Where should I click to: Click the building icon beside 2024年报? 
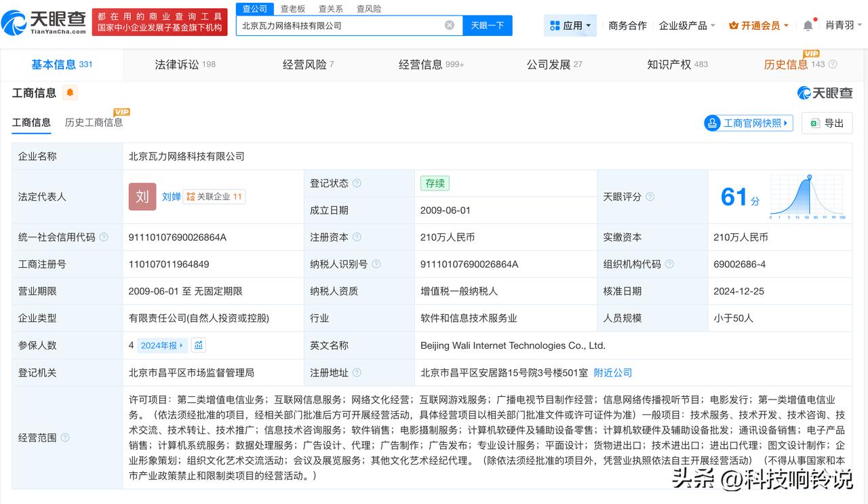(198, 345)
